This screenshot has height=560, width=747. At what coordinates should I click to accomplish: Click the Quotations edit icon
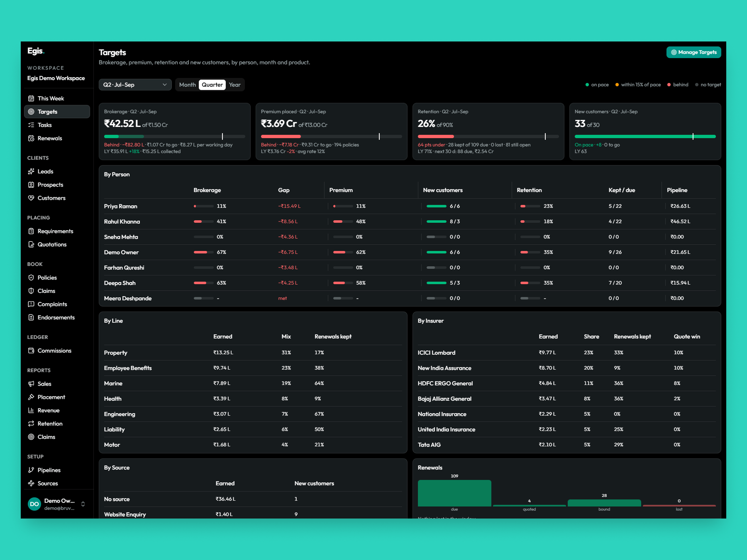[31, 244]
